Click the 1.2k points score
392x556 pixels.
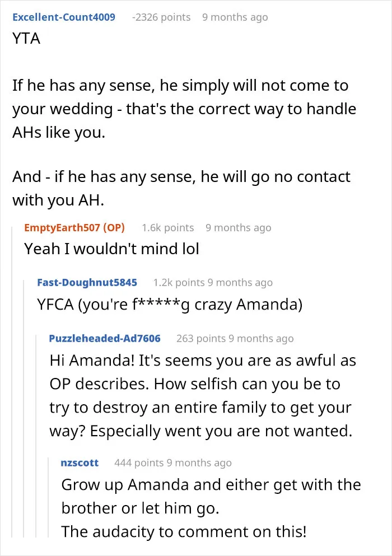[179, 282]
